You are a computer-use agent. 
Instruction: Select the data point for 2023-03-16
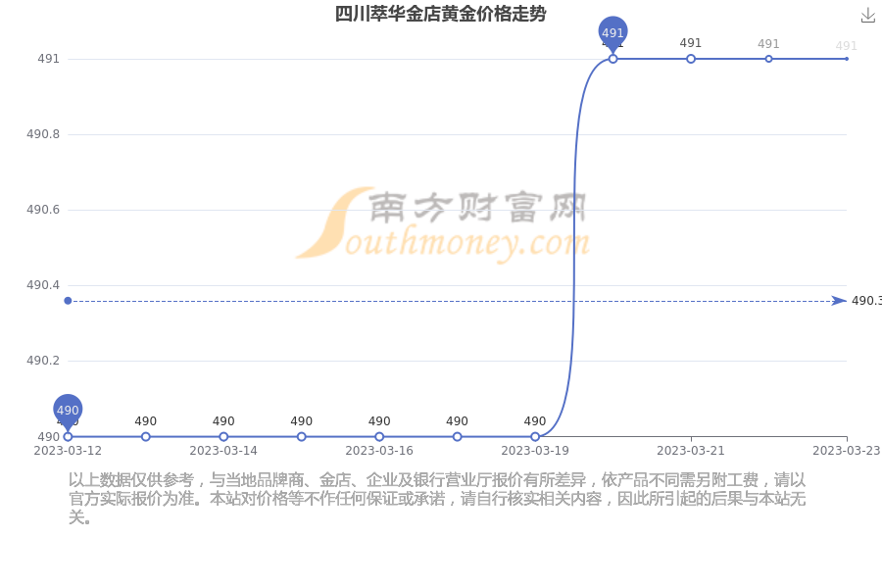pos(379,437)
